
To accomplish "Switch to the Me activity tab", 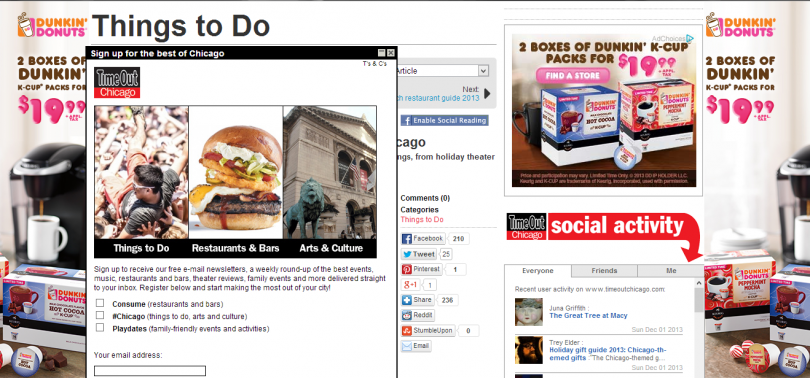I will (x=671, y=271).
